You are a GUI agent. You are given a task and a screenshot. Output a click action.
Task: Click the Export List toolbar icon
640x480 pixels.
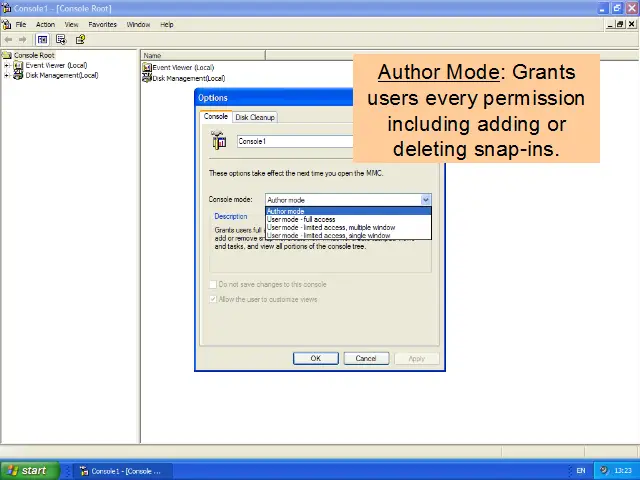pyautogui.click(x=61, y=39)
